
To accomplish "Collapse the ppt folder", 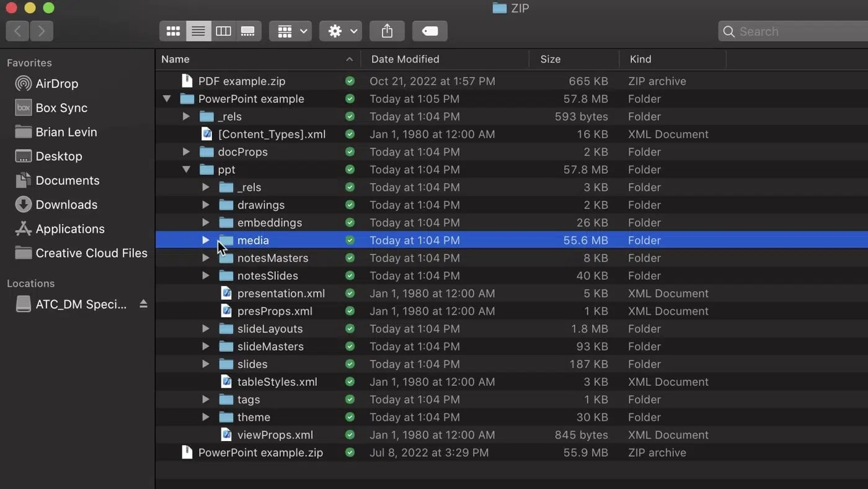I will point(186,169).
